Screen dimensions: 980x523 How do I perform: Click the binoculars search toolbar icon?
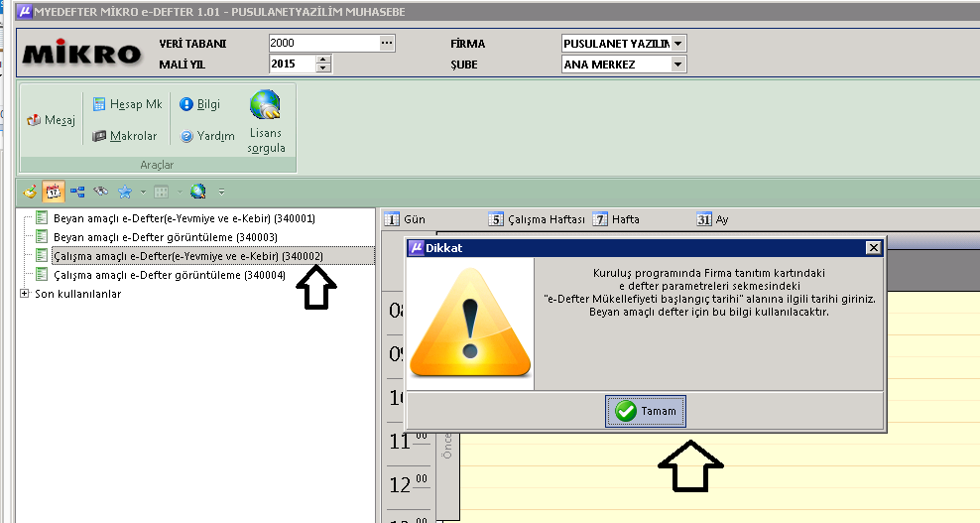[x=100, y=192]
